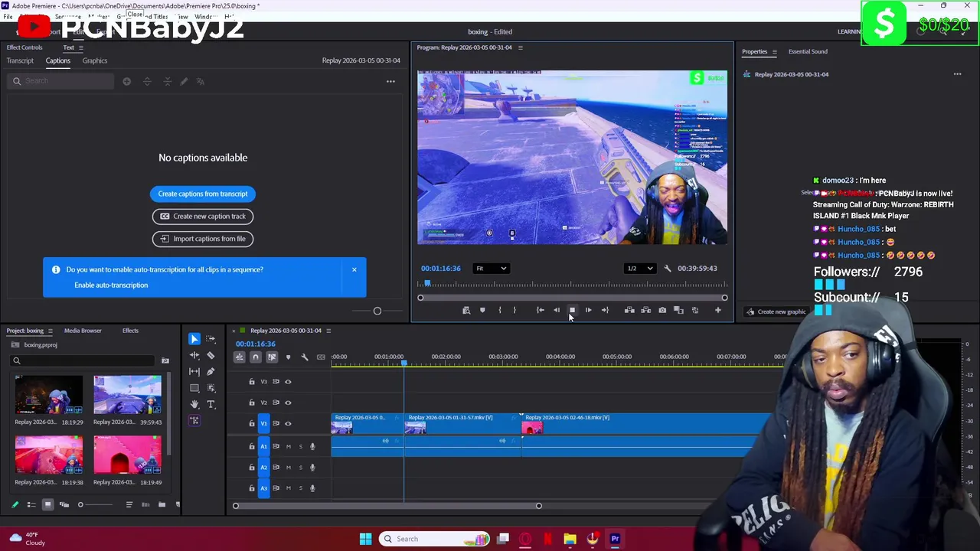Open the Project boxing panel menu
The height and width of the screenshot is (551, 980).
click(51, 331)
